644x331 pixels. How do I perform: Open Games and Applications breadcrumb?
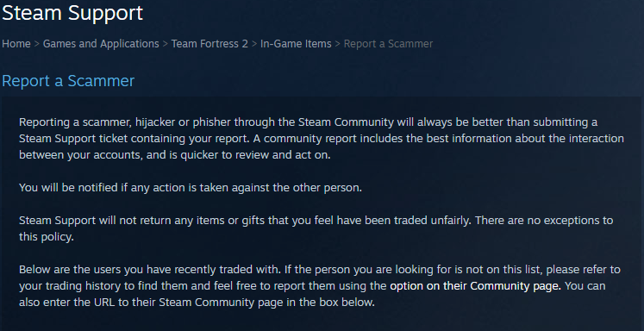101,44
